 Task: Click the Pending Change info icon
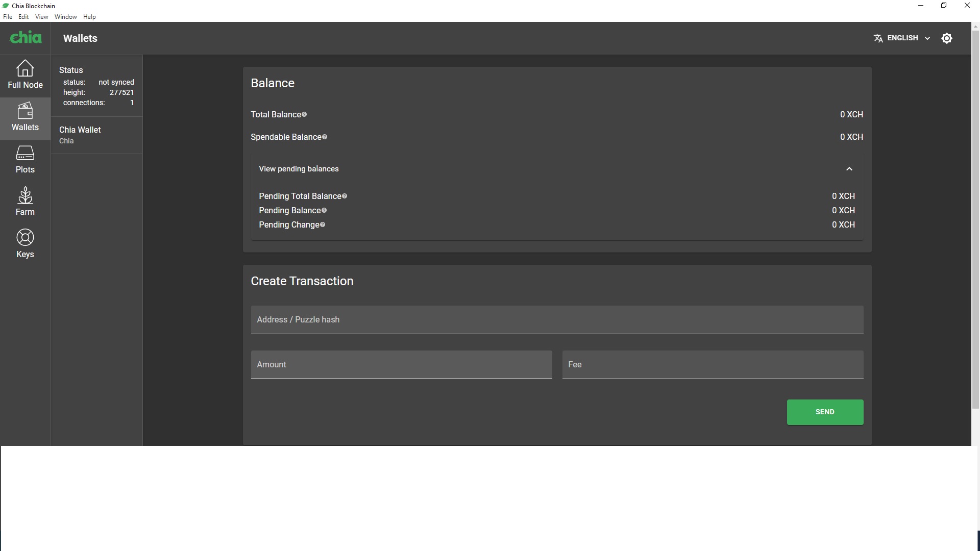[x=323, y=224]
